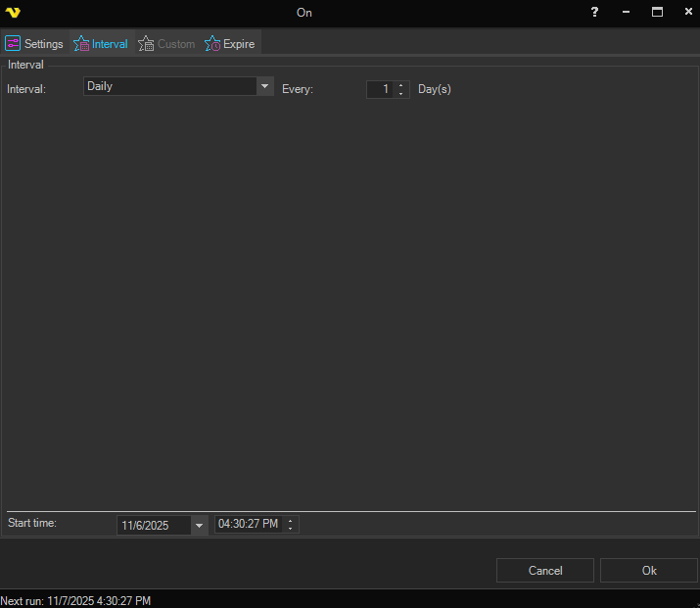Screen dimensions: 700x608
Task: Expand the Interval dropdown arrow
Action: pos(264,86)
